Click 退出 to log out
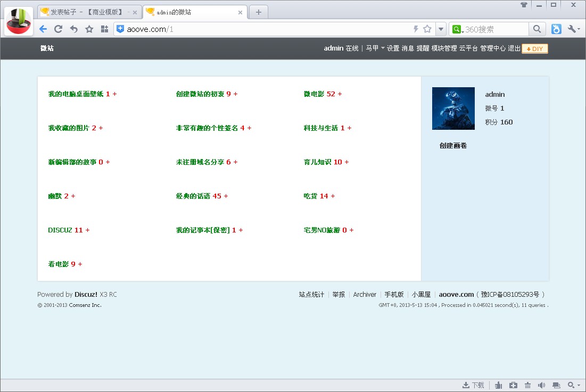Viewport: 586px width, 392px height. tap(514, 48)
